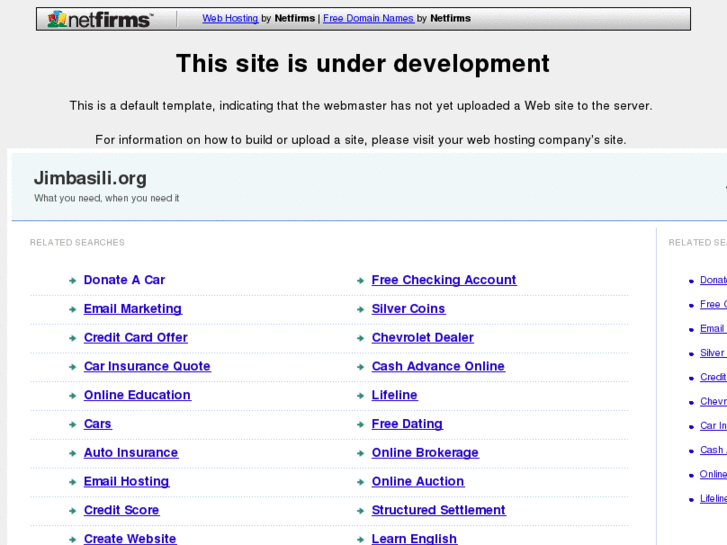Open the Cars link
Viewport: 727px width, 545px height.
coord(97,423)
